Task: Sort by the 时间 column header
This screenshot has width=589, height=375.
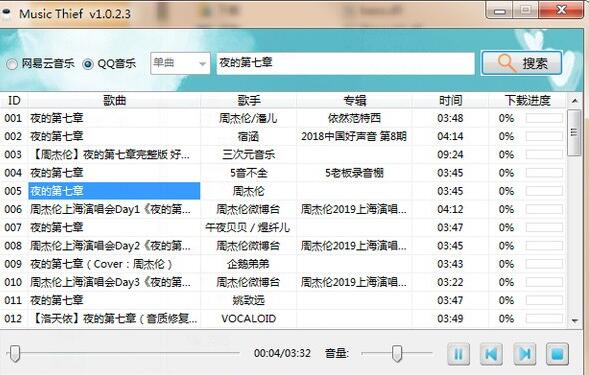Action: pyautogui.click(x=450, y=101)
